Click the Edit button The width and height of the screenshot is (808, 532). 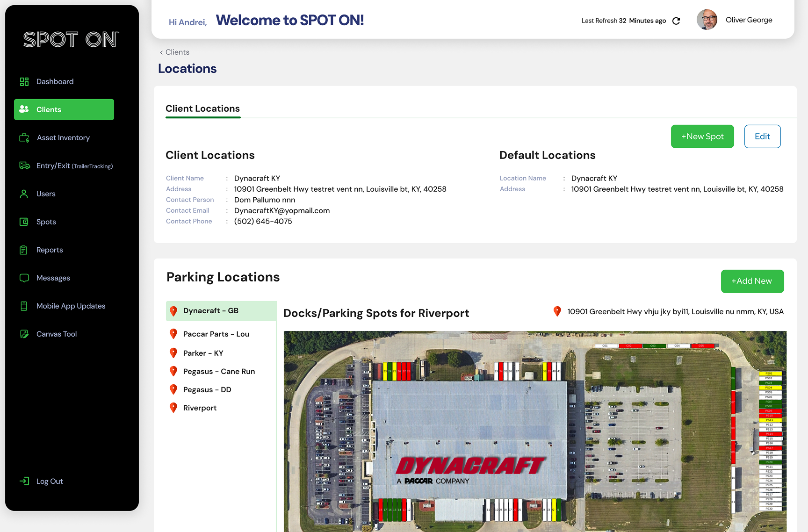click(762, 137)
